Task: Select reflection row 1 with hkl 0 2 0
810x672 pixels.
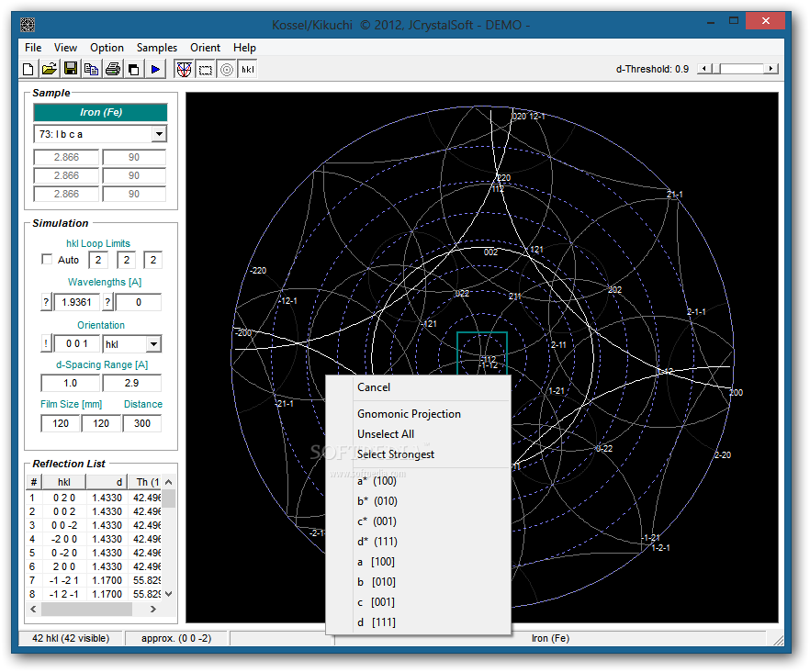Action: (x=94, y=498)
